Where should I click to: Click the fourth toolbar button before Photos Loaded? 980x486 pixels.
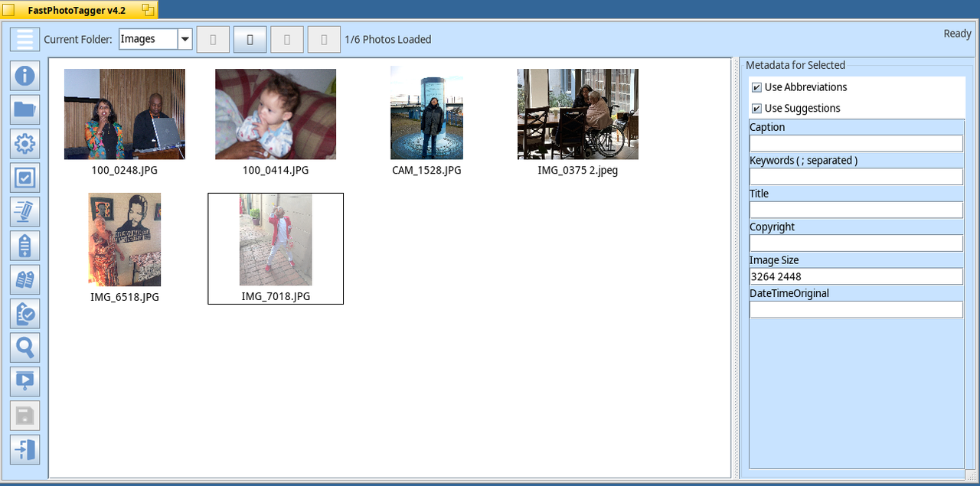(324, 39)
